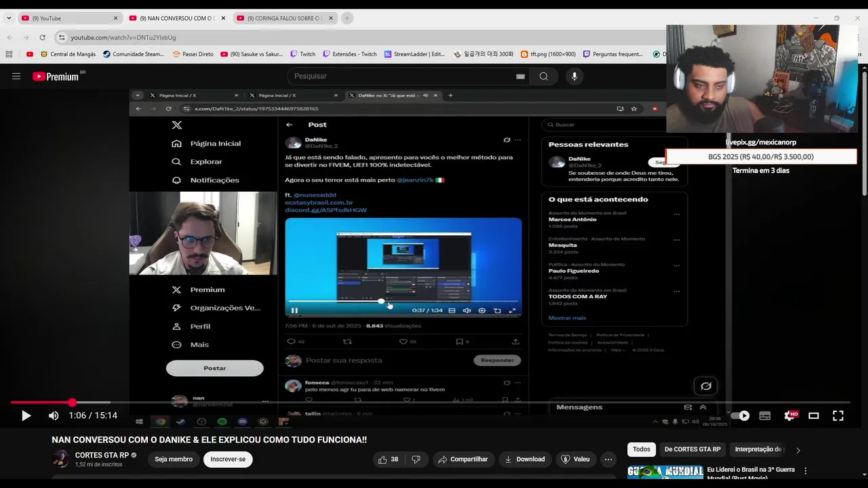Open the Sasuke vs Sakur... bookmark
Screen dimensions: 868x488
point(252,54)
